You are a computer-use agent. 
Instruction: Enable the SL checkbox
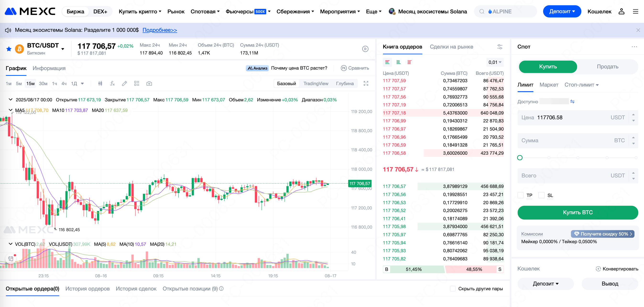pyautogui.click(x=541, y=195)
